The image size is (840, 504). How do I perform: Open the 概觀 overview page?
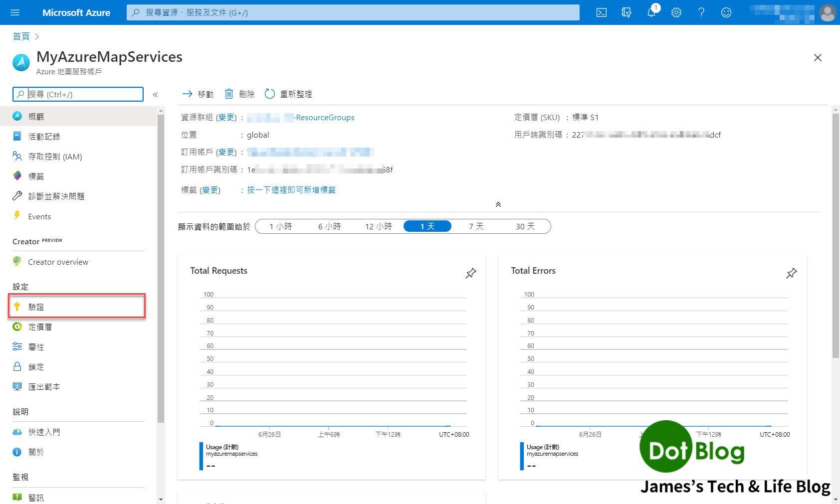tap(37, 116)
